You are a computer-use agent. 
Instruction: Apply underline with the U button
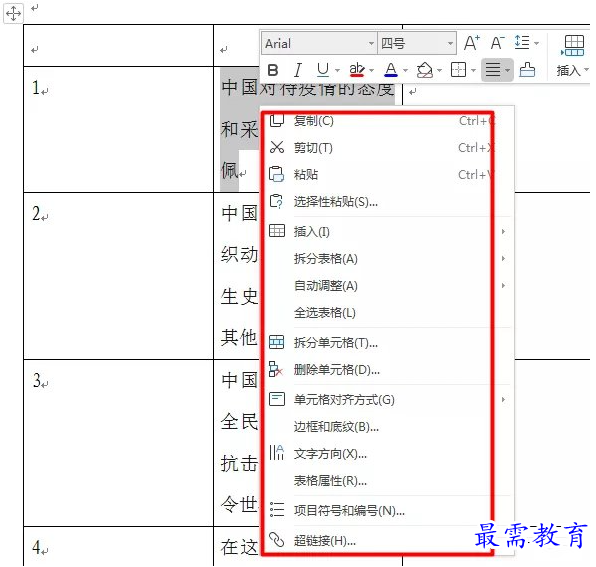tap(323, 70)
